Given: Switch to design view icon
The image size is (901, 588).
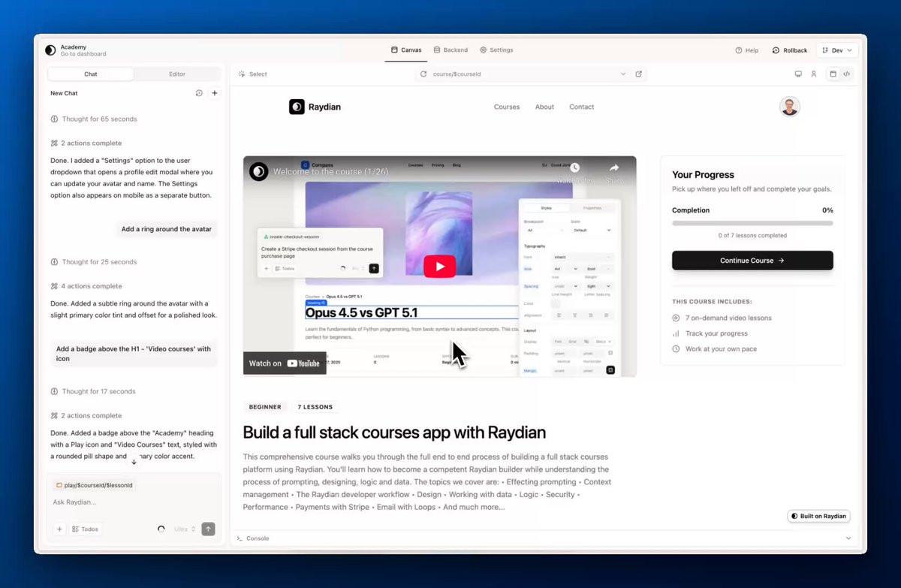Looking at the screenshot, I should pos(833,74).
